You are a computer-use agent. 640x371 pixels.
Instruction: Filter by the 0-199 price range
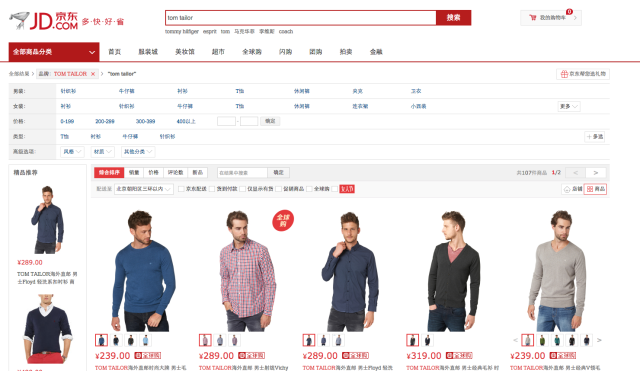pyautogui.click(x=67, y=121)
